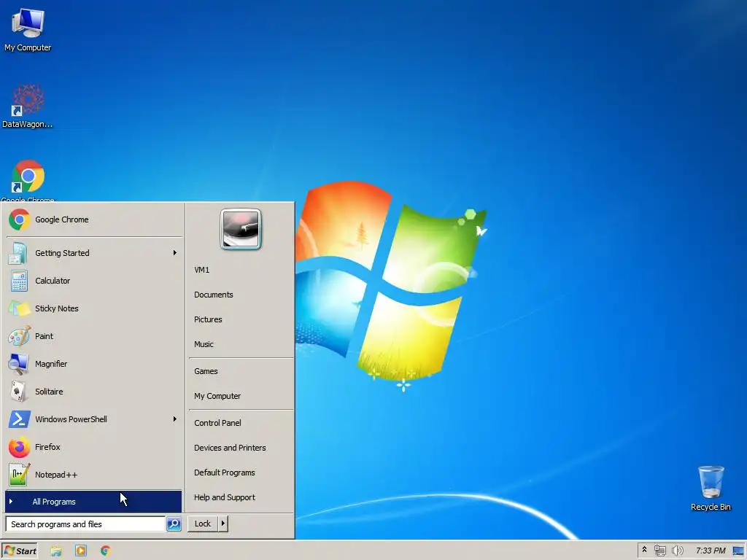Viewport: 747px width, 560px height.
Task: Click the Search programs and files box
Action: coord(85,524)
